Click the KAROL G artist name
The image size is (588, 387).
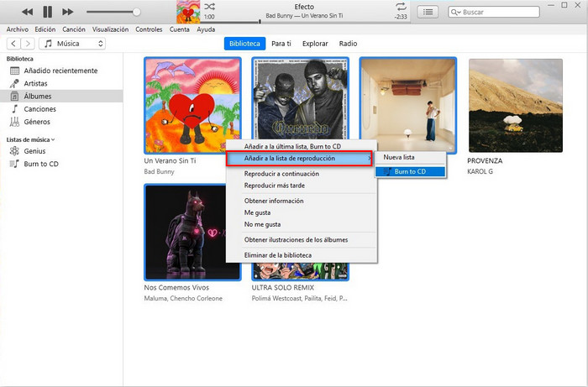pyautogui.click(x=480, y=171)
